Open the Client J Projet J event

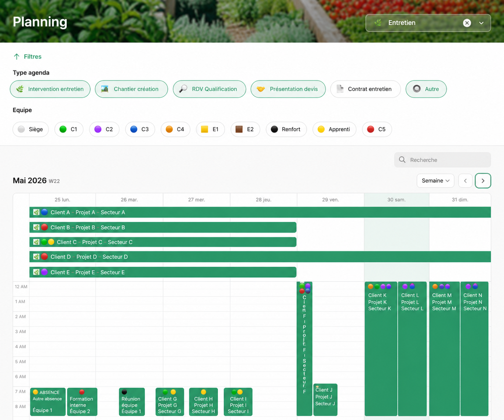coord(325,400)
